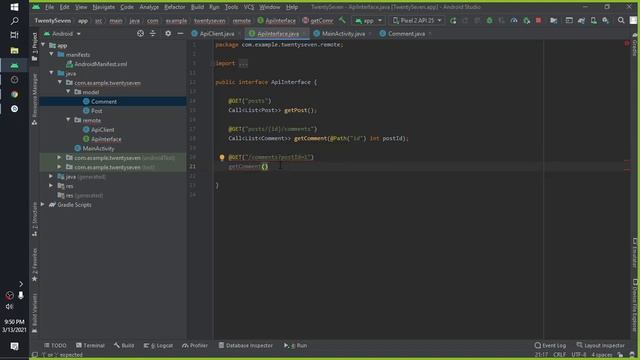The image size is (640, 360).
Task: Open the Layout Inspector
Action: click(x=600, y=345)
